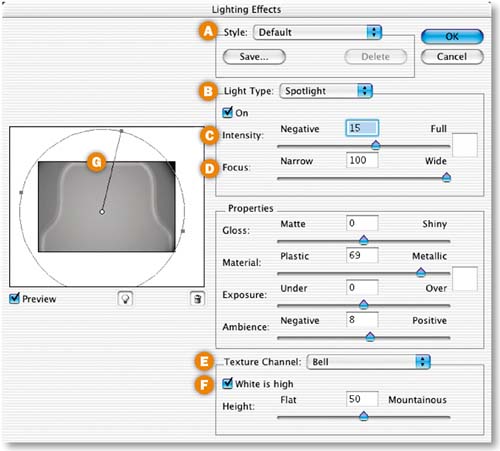Click the Delete style button
The width and height of the screenshot is (500, 451).
[376, 57]
